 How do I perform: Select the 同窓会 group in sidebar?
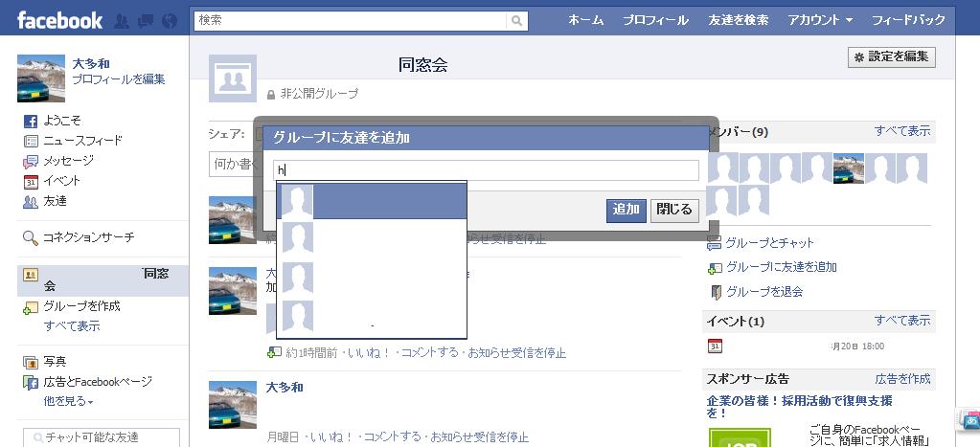103,279
